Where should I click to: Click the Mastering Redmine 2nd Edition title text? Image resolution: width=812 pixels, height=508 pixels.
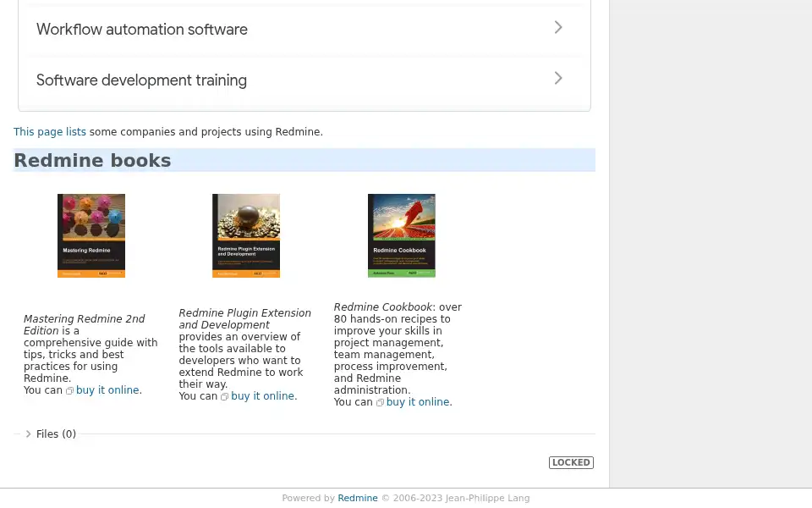click(x=84, y=324)
